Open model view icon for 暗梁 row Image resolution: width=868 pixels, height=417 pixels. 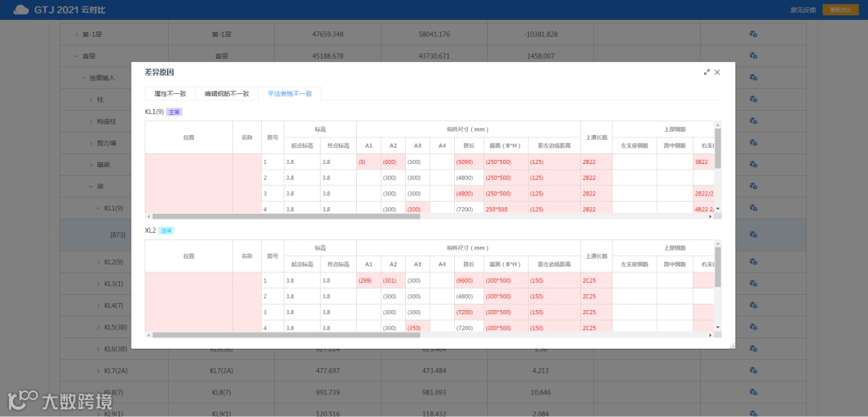click(x=753, y=165)
